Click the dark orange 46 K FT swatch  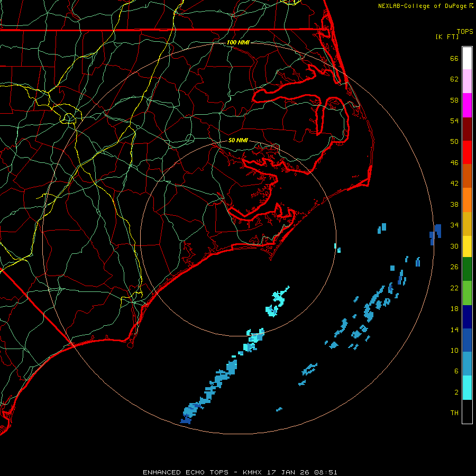pyautogui.click(x=467, y=176)
